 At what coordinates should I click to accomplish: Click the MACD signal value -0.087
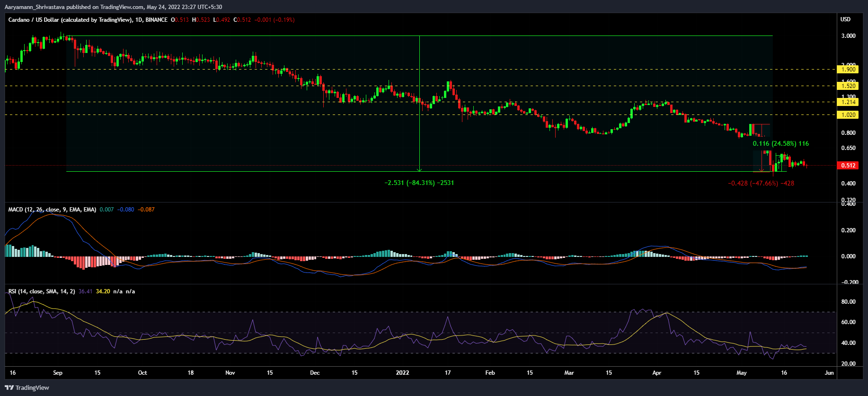(146, 210)
